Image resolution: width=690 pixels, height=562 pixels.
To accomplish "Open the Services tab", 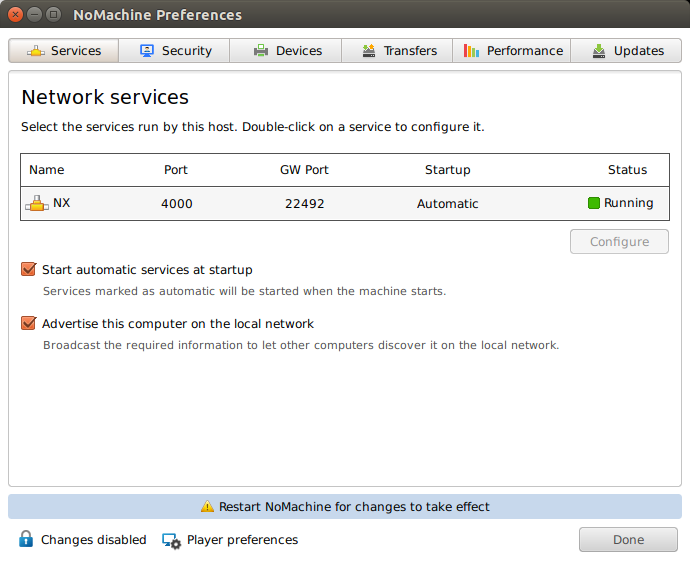I will (64, 51).
